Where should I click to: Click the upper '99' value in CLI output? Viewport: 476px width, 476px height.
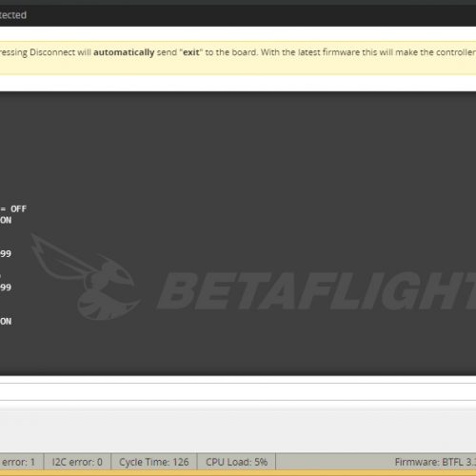6,254
